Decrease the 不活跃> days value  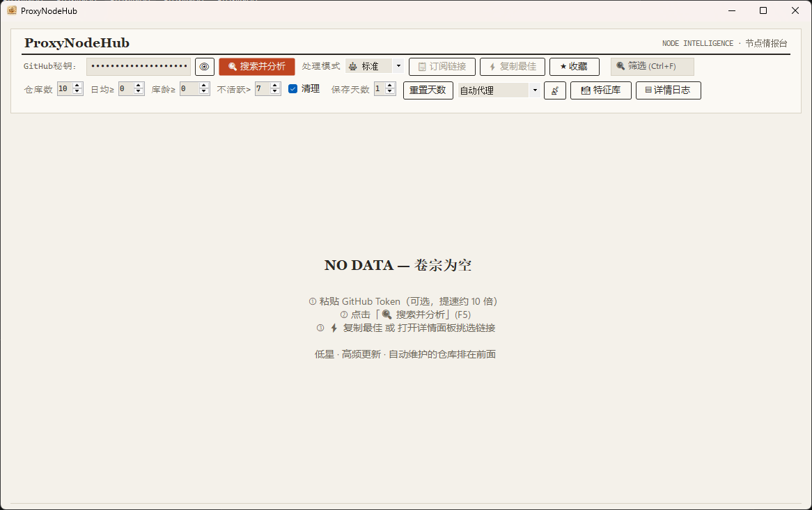click(276, 92)
